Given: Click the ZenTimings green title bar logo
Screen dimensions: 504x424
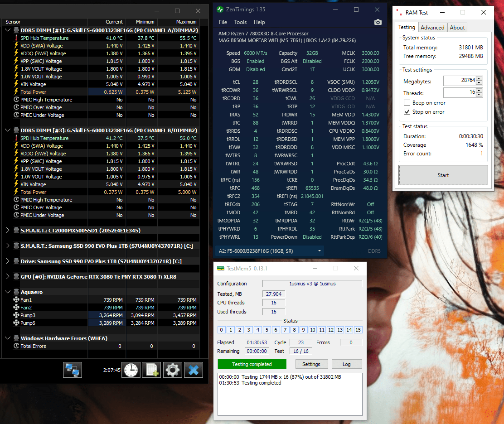Looking at the screenshot, I should pos(220,10).
